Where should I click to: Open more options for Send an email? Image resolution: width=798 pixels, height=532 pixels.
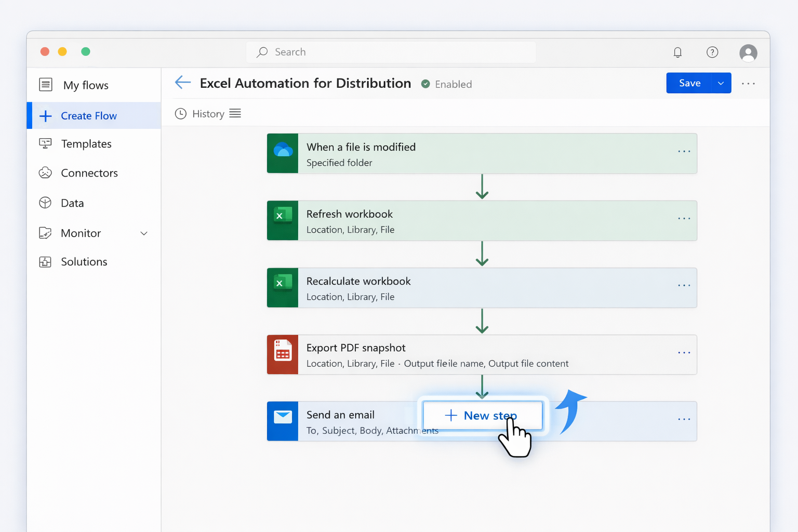click(684, 419)
